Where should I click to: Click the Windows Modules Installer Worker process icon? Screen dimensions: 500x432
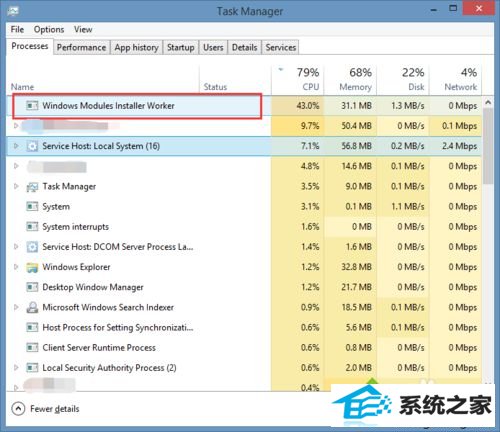pos(32,106)
